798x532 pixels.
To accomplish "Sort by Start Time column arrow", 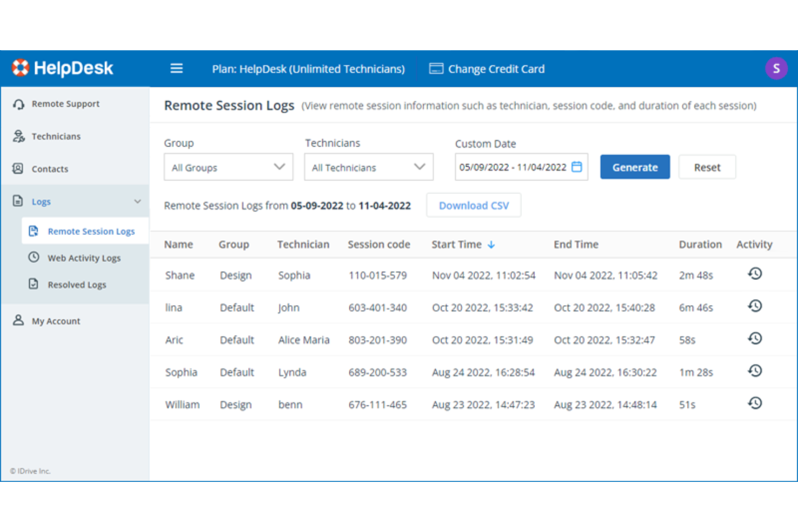I will tap(491, 245).
